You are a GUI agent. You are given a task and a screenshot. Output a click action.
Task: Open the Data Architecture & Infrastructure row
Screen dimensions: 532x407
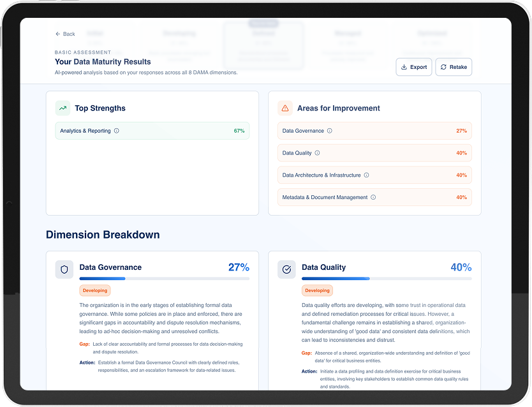(374, 175)
